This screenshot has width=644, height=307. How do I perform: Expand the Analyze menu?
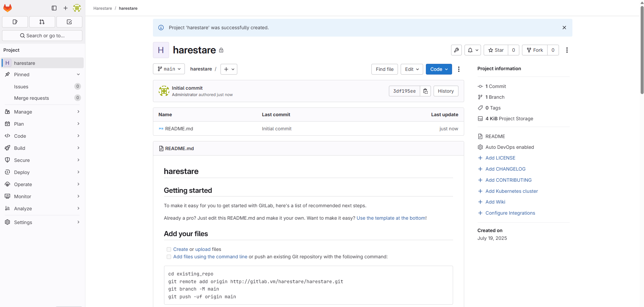click(43, 209)
